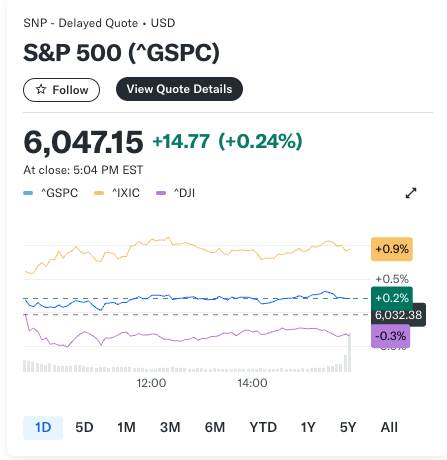Follow the S&P 500 index
The height and width of the screenshot is (460, 447).
61,90
